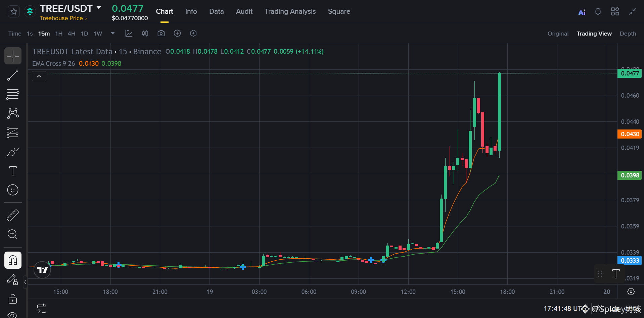
Task: Click the blue 0.0333 price label
Action: point(630,261)
